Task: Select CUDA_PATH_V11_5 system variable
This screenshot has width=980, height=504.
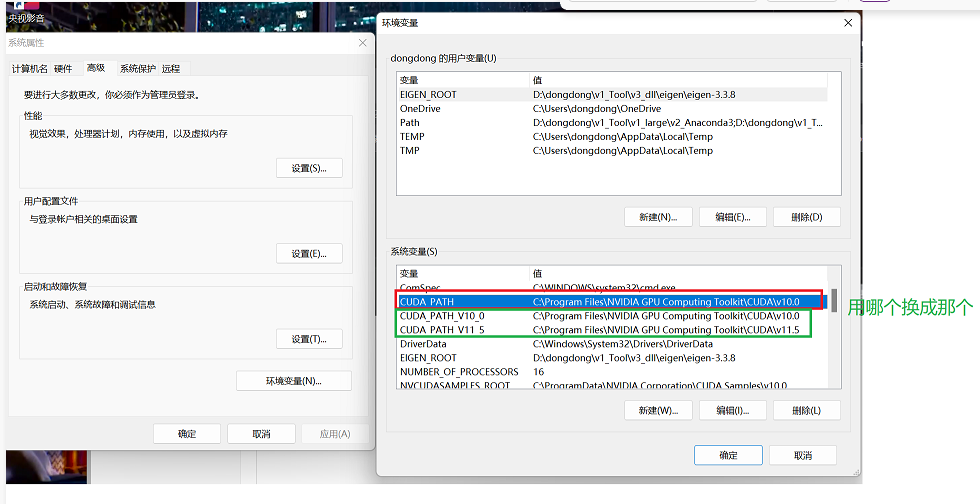Action: [x=612, y=330]
